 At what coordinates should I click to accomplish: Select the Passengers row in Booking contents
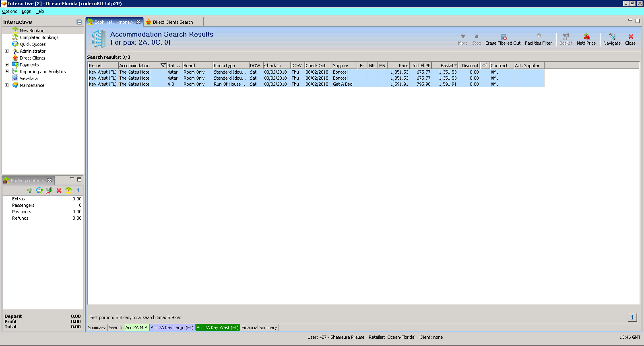pyautogui.click(x=43, y=205)
